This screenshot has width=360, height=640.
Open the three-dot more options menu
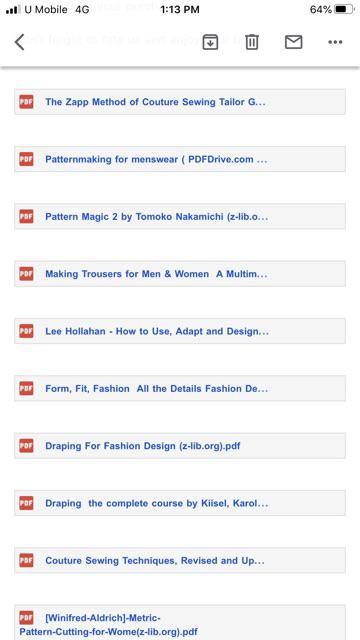[335, 42]
